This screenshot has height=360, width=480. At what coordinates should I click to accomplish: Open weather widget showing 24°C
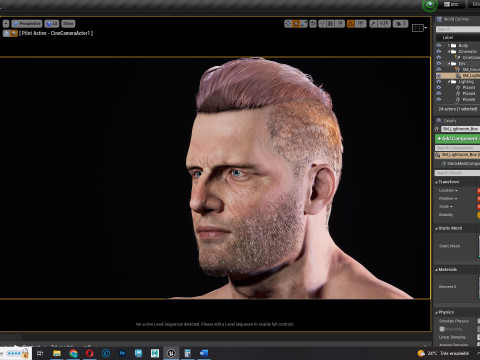pos(444,353)
